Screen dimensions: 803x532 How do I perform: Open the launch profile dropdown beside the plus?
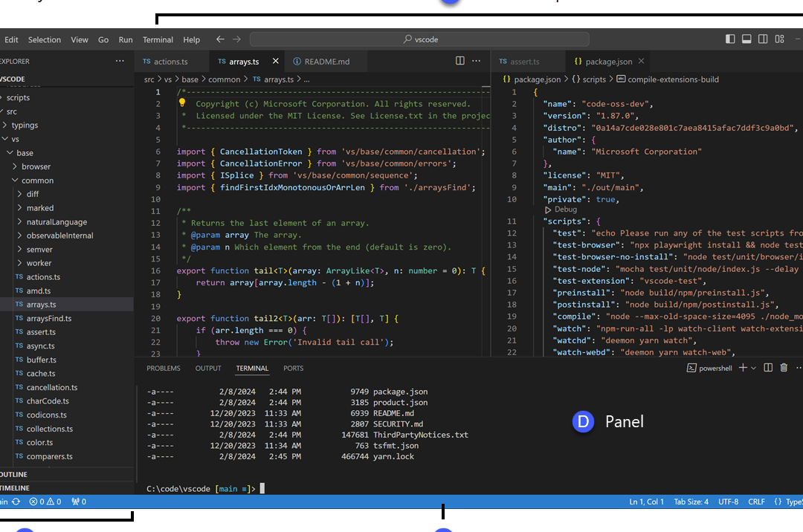(753, 368)
